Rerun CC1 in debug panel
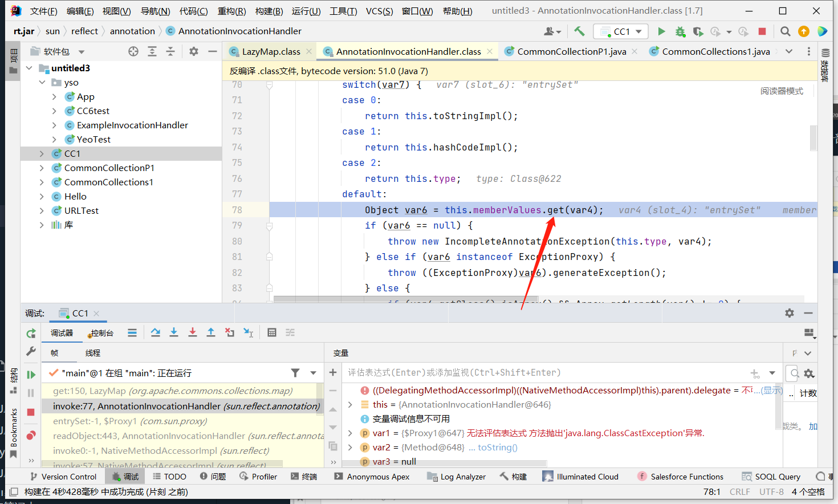 [x=31, y=333]
